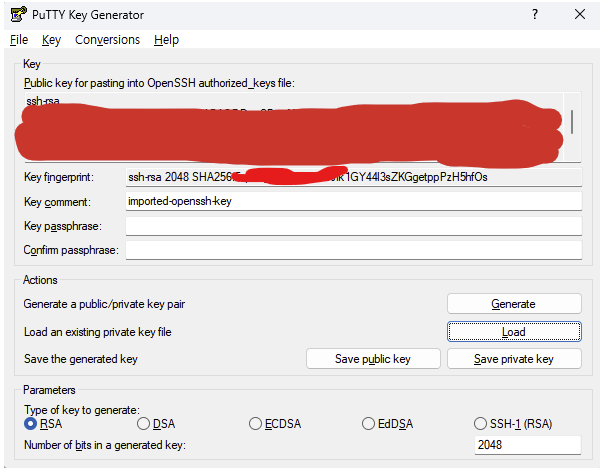
Task: Select the EdDSA key type
Action: [x=388, y=424]
